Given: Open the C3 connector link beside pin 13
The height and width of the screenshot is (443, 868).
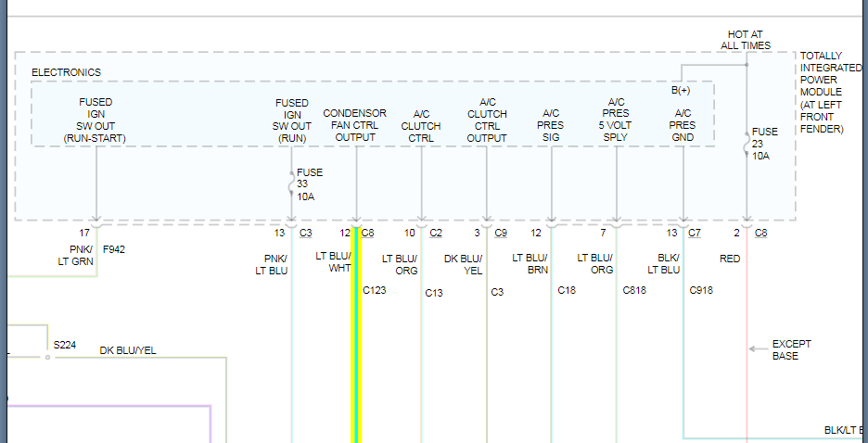Looking at the screenshot, I should click(x=306, y=234).
